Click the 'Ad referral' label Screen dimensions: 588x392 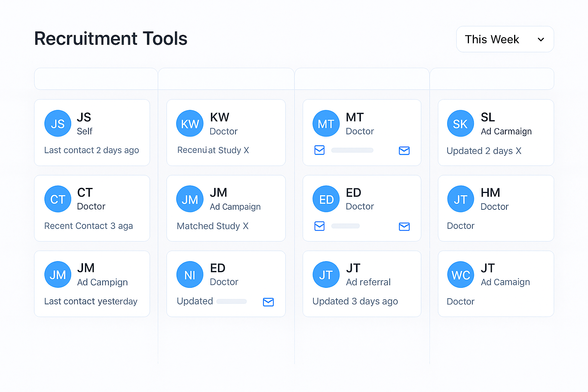click(368, 282)
